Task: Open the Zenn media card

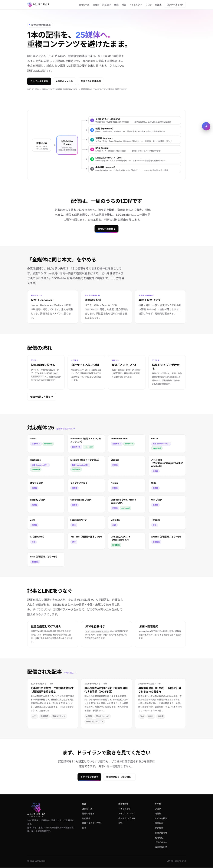Action: pos(46,523)
